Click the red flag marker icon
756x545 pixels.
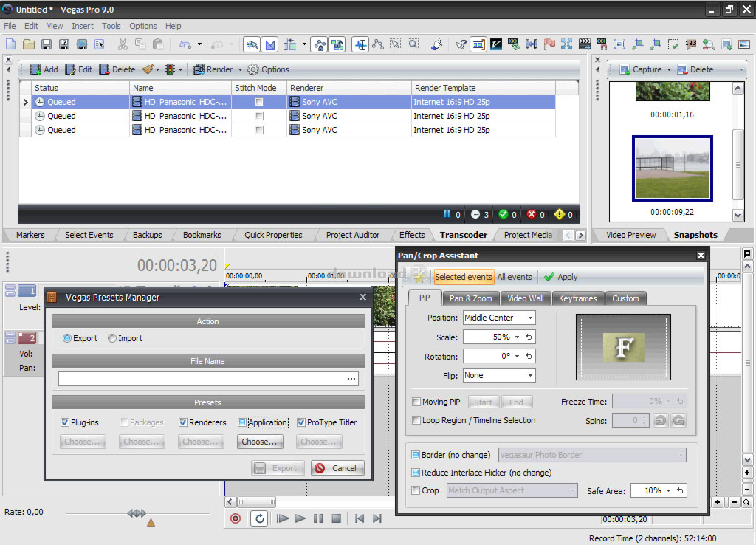pyautogui.click(x=549, y=45)
